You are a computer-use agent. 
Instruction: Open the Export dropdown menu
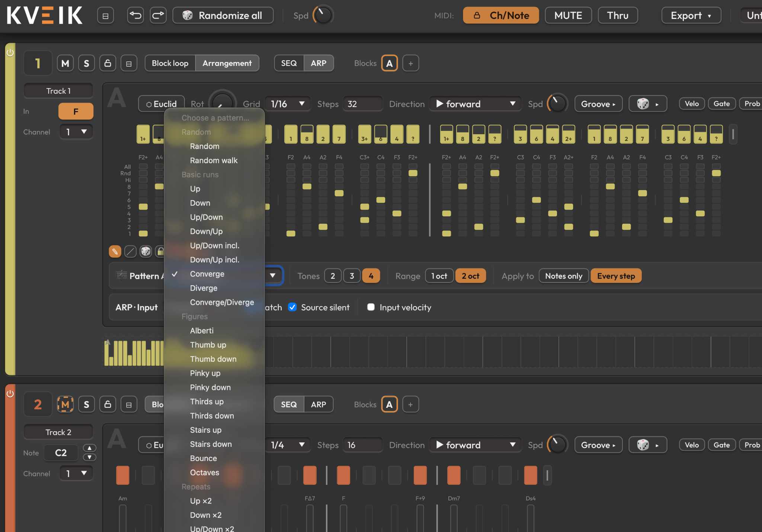click(x=691, y=15)
